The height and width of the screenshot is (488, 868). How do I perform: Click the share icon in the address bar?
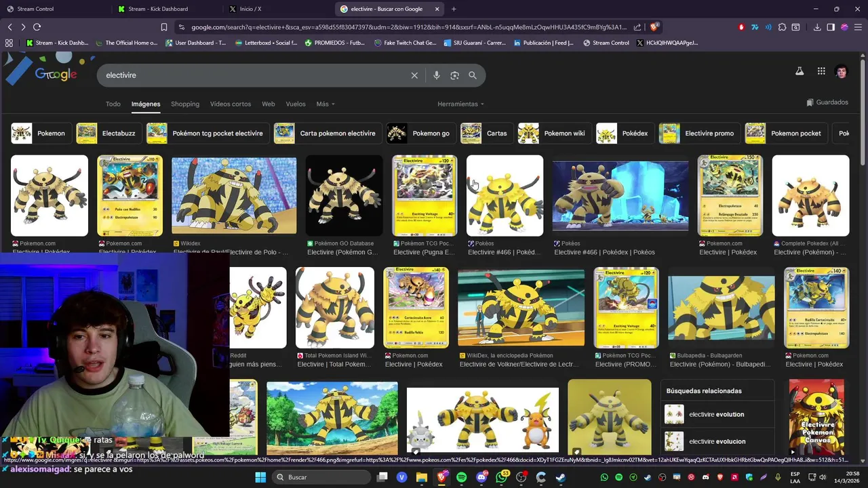click(637, 27)
